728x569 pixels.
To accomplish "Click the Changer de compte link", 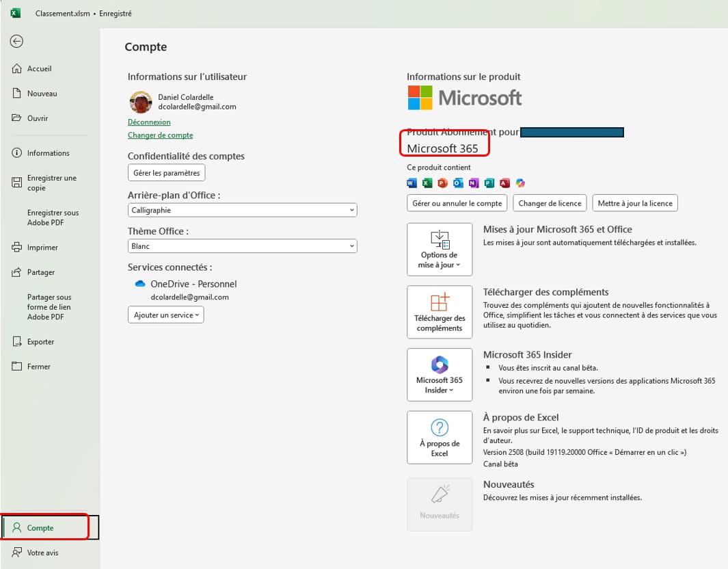I will [160, 135].
